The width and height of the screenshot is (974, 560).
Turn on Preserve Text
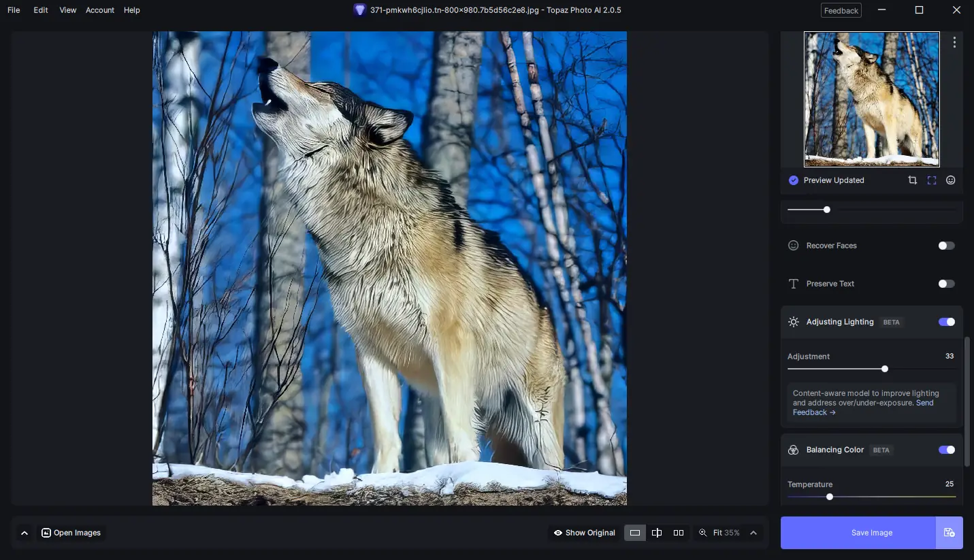pyautogui.click(x=946, y=284)
